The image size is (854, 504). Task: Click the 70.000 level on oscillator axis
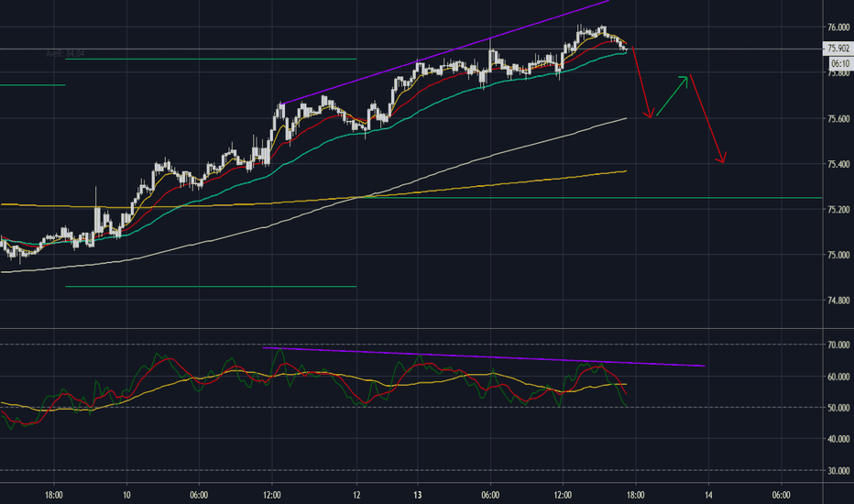click(838, 345)
